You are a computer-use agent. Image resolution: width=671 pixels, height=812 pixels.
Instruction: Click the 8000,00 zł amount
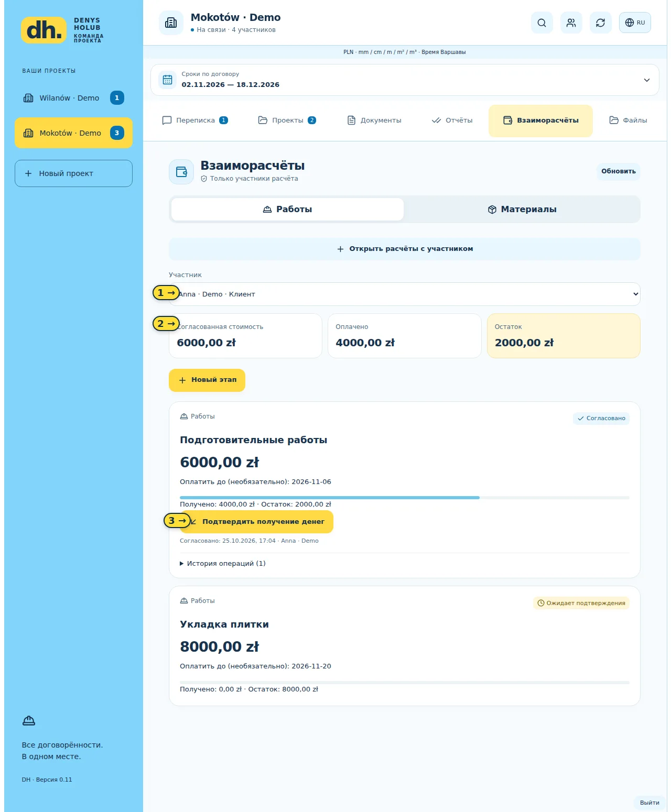[220, 647]
